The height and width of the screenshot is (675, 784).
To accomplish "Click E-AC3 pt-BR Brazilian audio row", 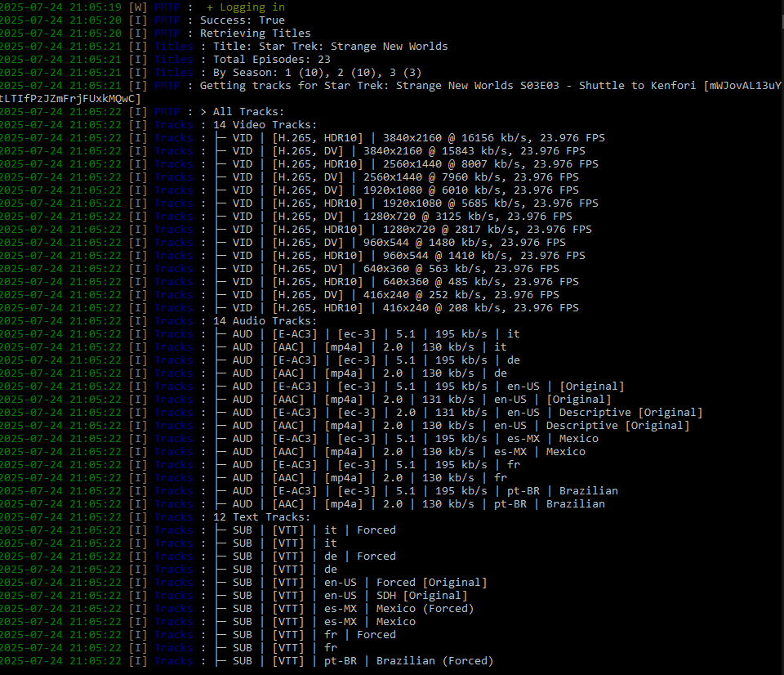I will (416, 491).
